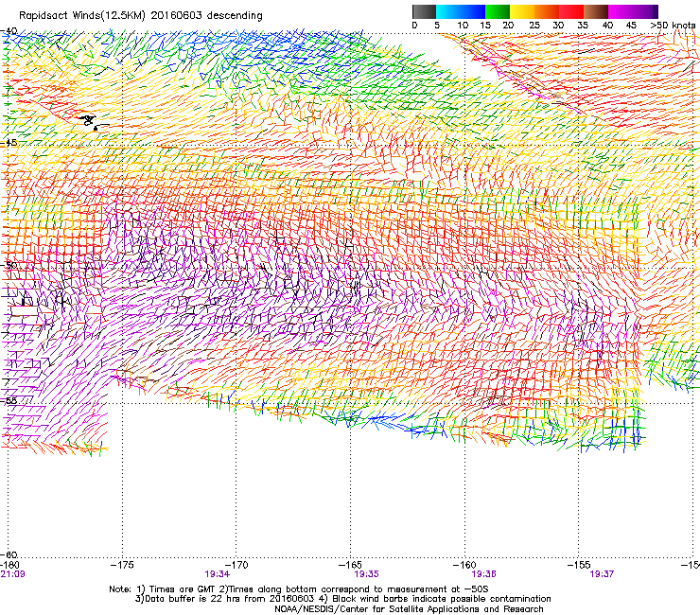Pick the gray 0-5 knots legend segment
Screen dimensions: 700x615
pos(424,11)
